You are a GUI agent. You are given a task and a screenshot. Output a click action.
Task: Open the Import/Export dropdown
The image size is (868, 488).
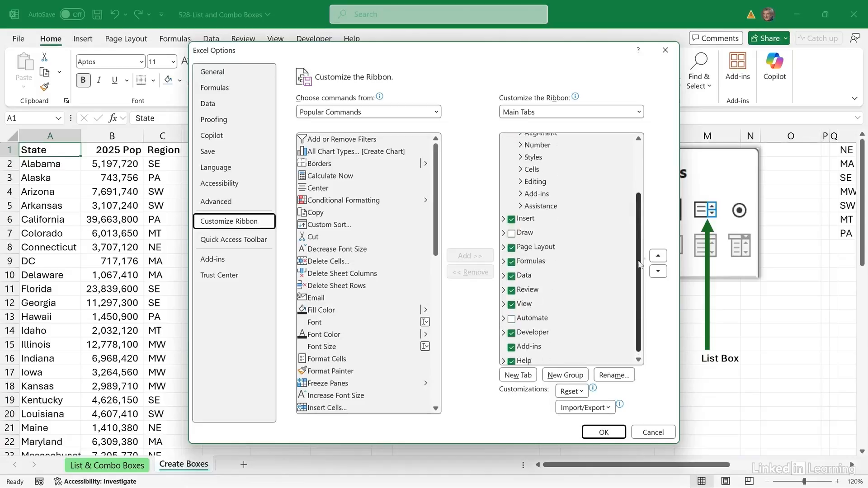(585, 408)
